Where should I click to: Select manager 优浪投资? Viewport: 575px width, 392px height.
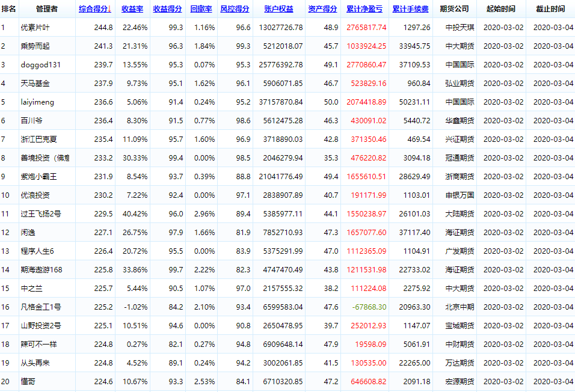(x=35, y=195)
